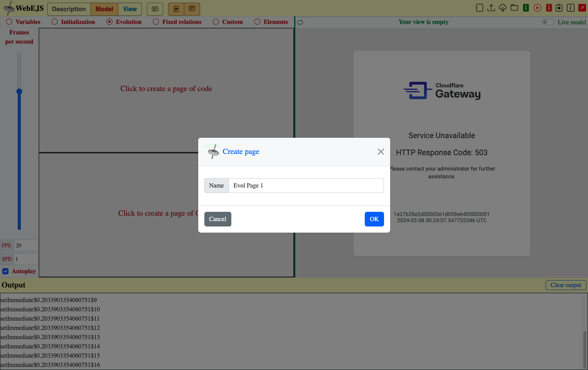The height and width of the screenshot is (370, 588).
Task: Select the Variables radio button
Action: point(9,22)
